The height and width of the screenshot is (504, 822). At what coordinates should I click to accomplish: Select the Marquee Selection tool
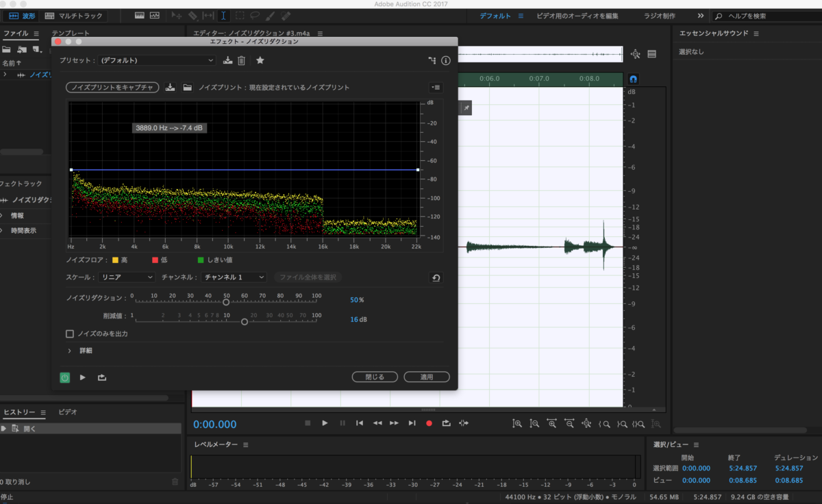(240, 16)
